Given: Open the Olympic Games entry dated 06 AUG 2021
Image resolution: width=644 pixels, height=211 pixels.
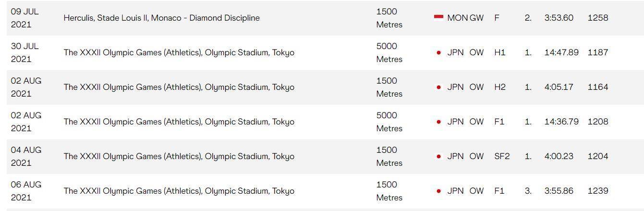Looking at the screenshot, I should (179, 191).
